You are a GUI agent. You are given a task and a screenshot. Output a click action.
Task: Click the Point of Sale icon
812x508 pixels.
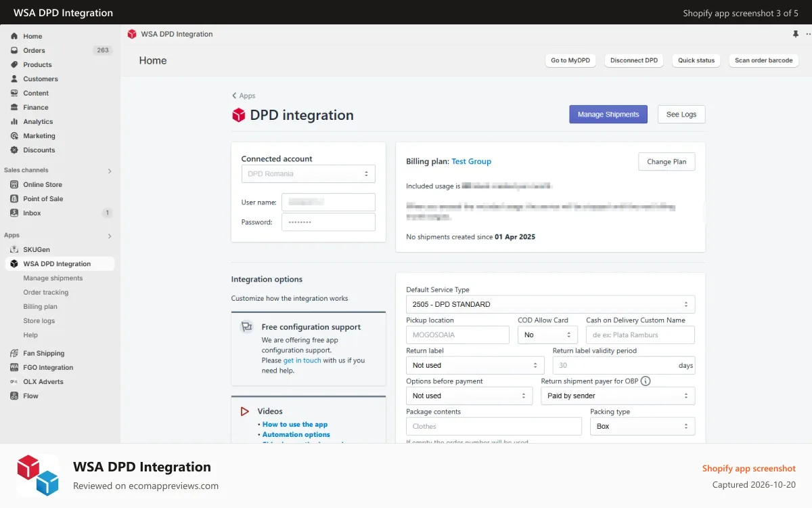[x=14, y=198]
